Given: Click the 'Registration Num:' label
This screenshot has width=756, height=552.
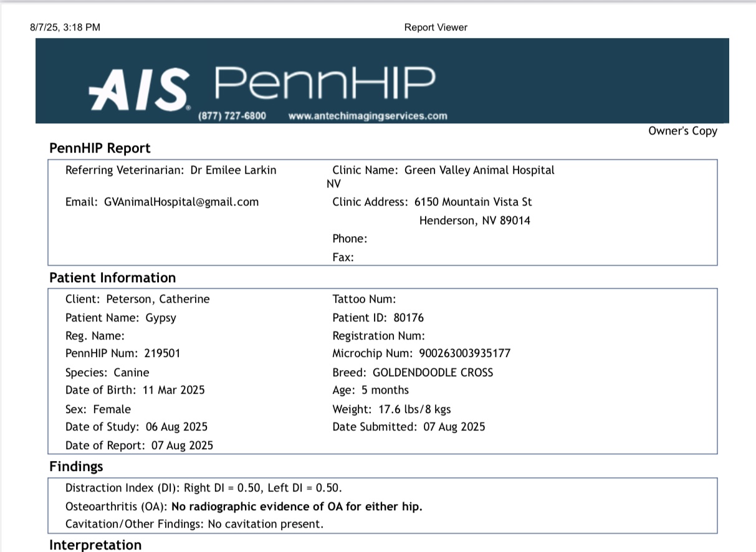Looking at the screenshot, I should 378,336.
